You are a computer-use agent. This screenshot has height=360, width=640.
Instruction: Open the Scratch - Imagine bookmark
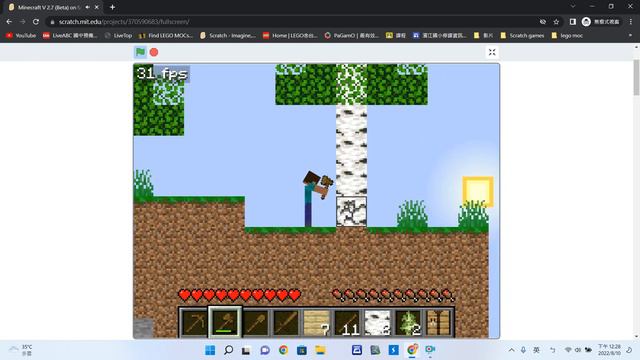pyautogui.click(x=227, y=36)
